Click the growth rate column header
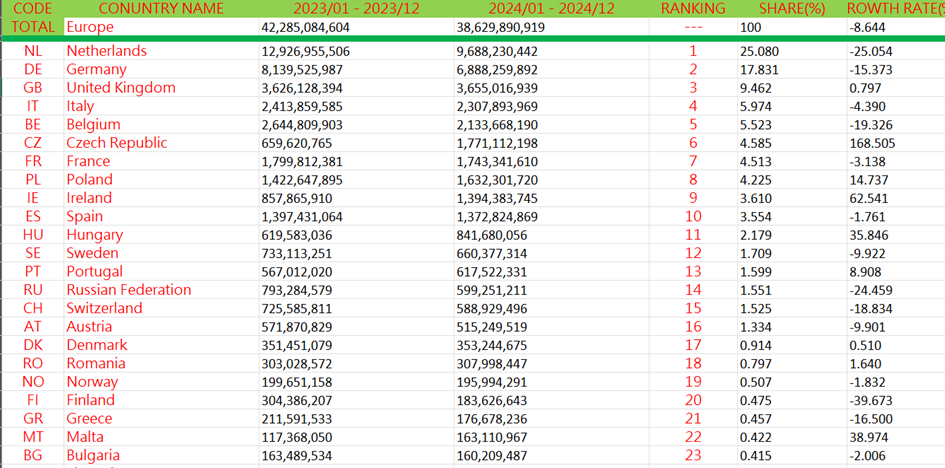This screenshot has width=945, height=468. tap(893, 9)
